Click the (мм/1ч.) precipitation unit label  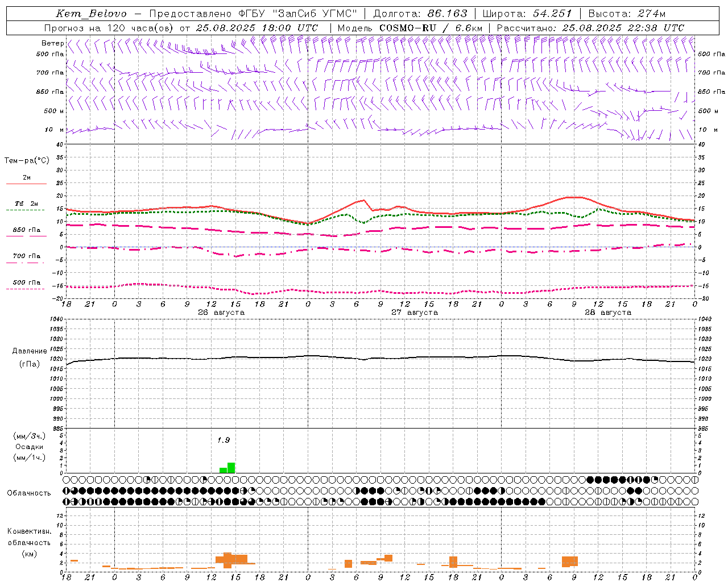point(30,458)
